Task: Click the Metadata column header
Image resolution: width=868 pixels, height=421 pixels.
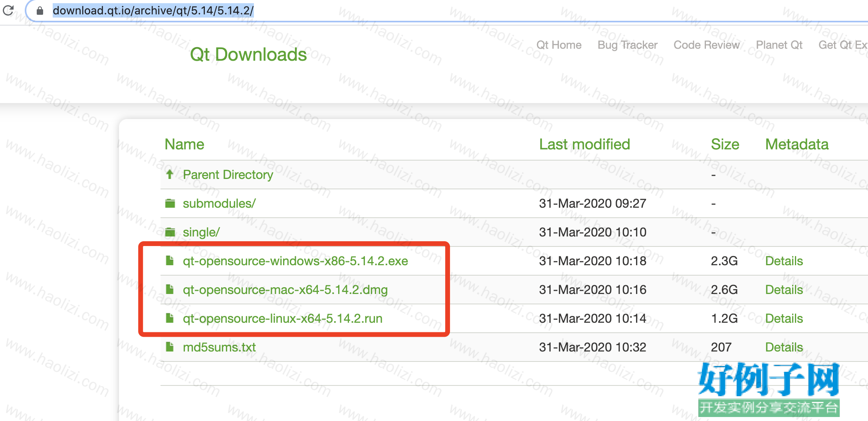Action: 797,144
